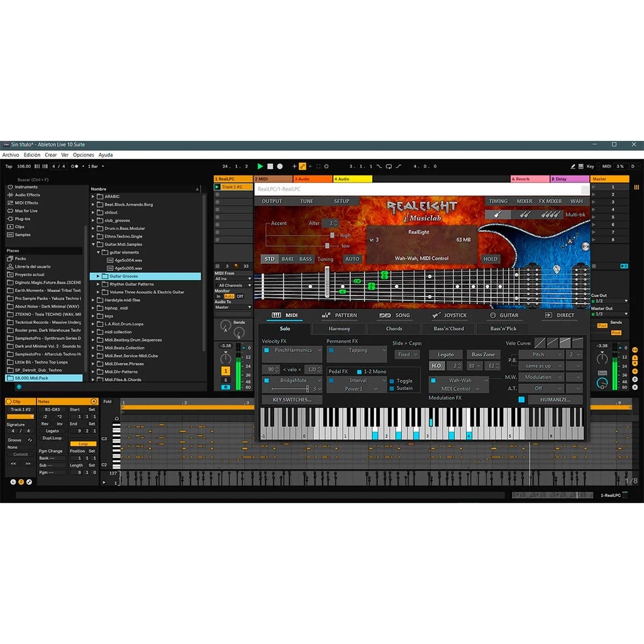The image size is (644, 644).
Task: Toggle Wah-Wah modulation FX checkbox
Action: (x=433, y=380)
